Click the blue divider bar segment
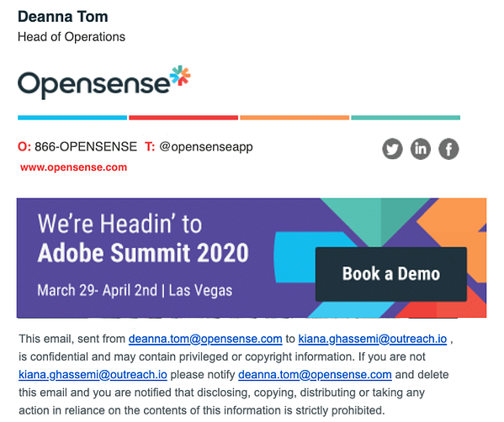Viewport: 504px width, 422px height. coord(72,118)
